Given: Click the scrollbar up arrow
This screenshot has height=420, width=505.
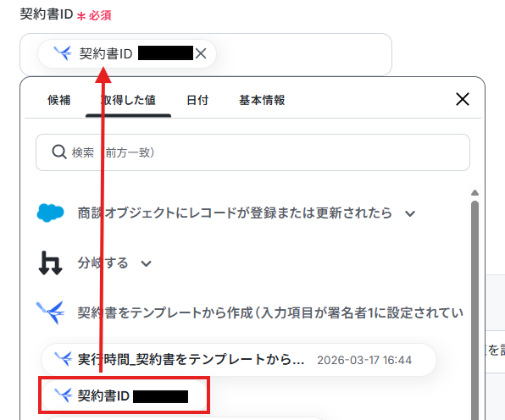Looking at the screenshot, I should [x=474, y=193].
